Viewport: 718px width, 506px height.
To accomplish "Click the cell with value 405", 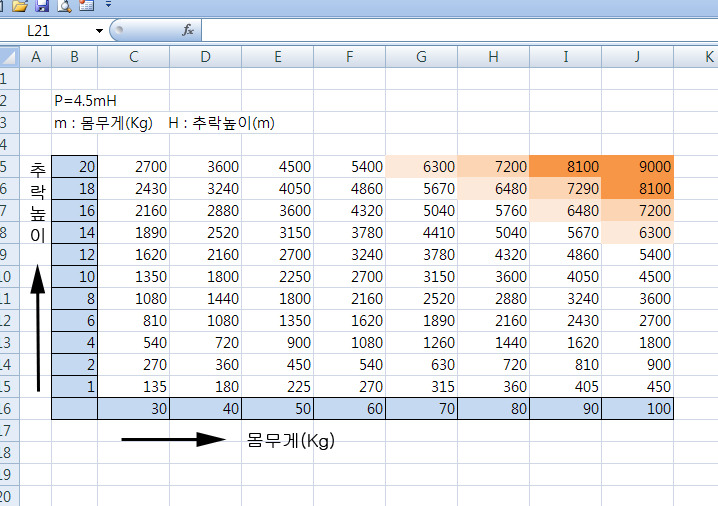I will (566, 386).
